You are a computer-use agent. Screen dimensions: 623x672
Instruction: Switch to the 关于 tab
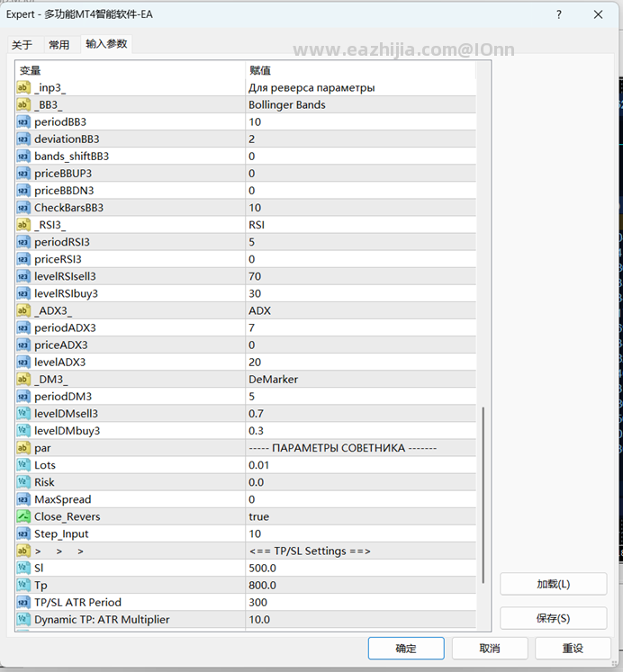click(23, 45)
